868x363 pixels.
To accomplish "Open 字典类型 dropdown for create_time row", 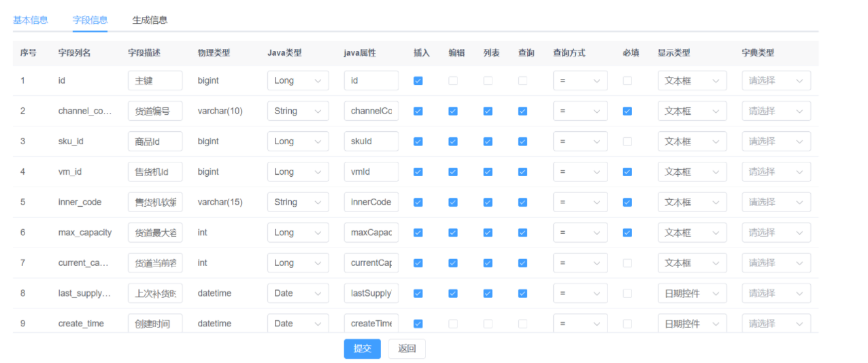I will [776, 324].
